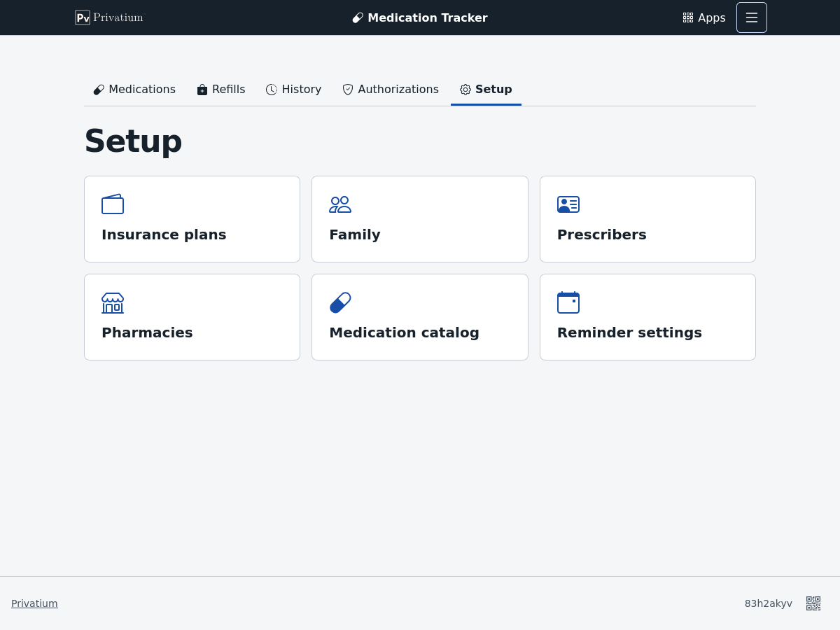Viewport: 840px width, 630px height.
Task: Click the Setup tab gear icon
Action: click(465, 90)
